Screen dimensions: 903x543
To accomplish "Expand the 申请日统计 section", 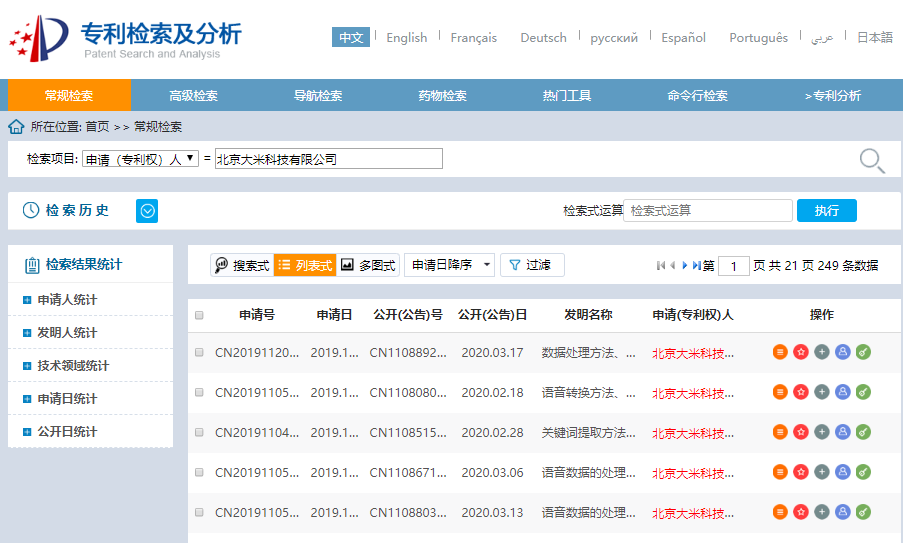I will pos(26,398).
